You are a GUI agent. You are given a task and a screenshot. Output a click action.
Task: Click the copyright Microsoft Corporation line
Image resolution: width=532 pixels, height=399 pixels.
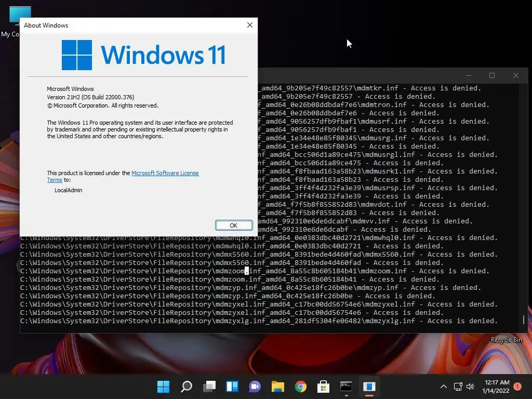pyautogui.click(x=102, y=105)
